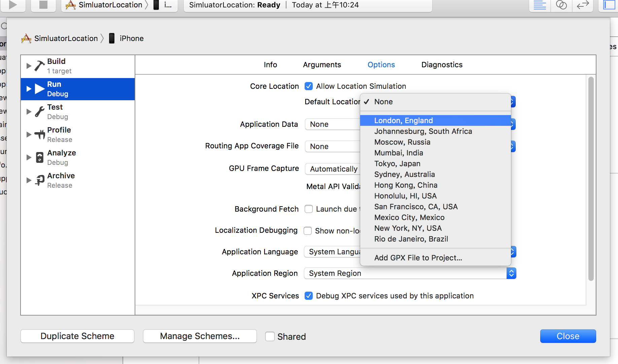Select Johannesburg, South Africa location

click(x=436, y=131)
